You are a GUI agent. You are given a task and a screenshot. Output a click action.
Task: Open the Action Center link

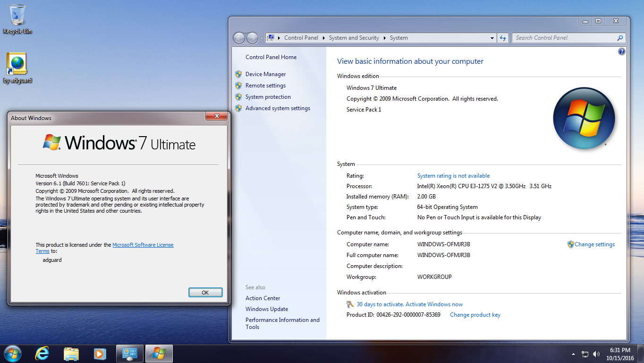(263, 298)
